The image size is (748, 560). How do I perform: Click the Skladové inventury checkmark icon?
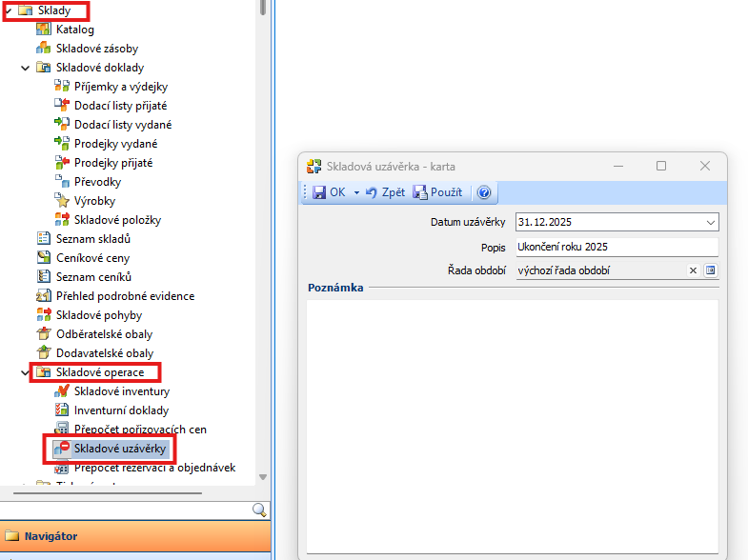[x=62, y=391]
